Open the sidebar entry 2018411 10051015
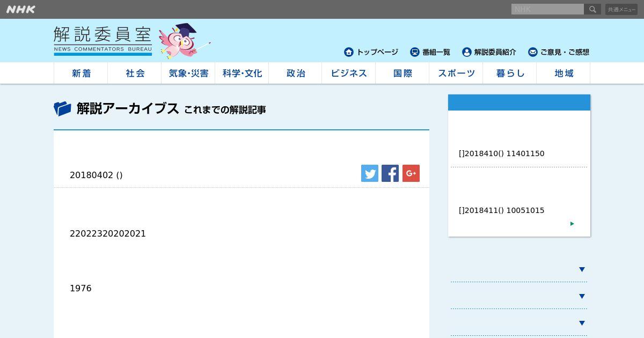Image resolution: width=644 pixels, height=338 pixels. pos(502,210)
